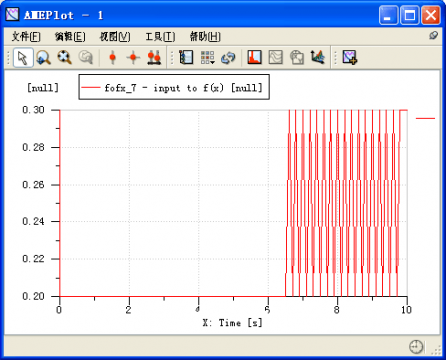Click the 3D axes surface plot icon
This screenshot has height=360, width=446.
tap(318, 57)
